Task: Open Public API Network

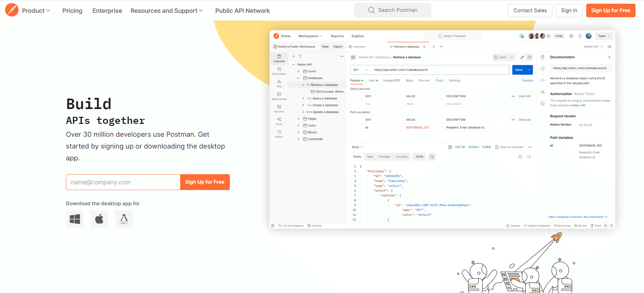Action: [242, 10]
